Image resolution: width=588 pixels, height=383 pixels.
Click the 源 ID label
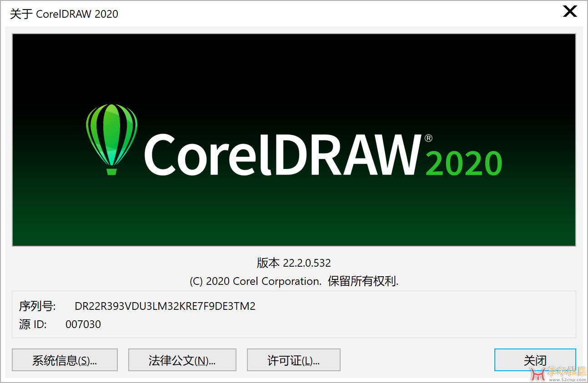(x=33, y=324)
